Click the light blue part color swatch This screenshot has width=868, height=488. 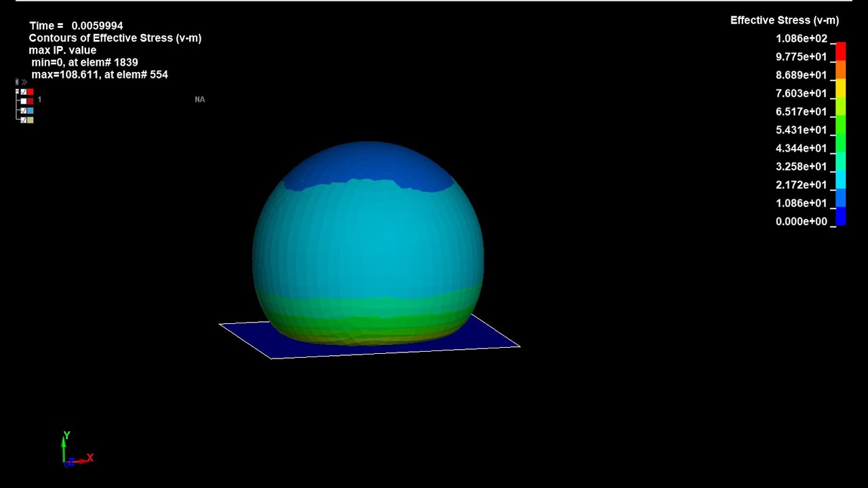pos(30,110)
